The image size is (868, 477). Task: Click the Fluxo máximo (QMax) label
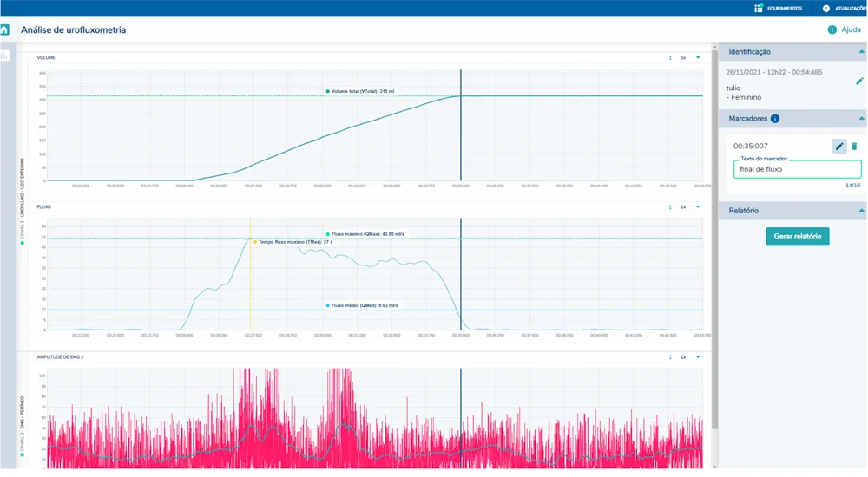click(x=365, y=234)
